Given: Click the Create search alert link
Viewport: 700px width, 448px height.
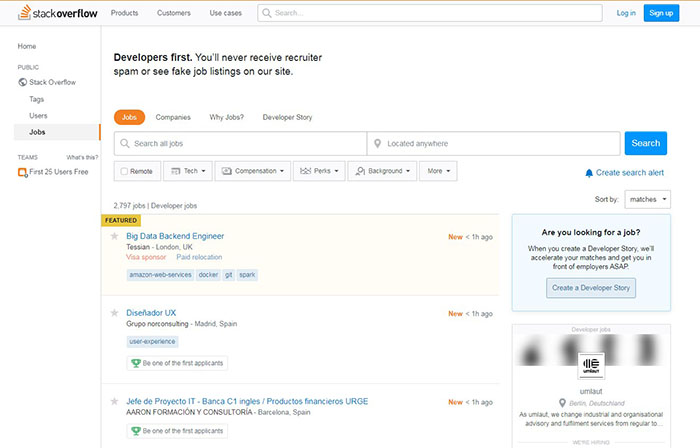Looking at the screenshot, I should pos(630,173).
